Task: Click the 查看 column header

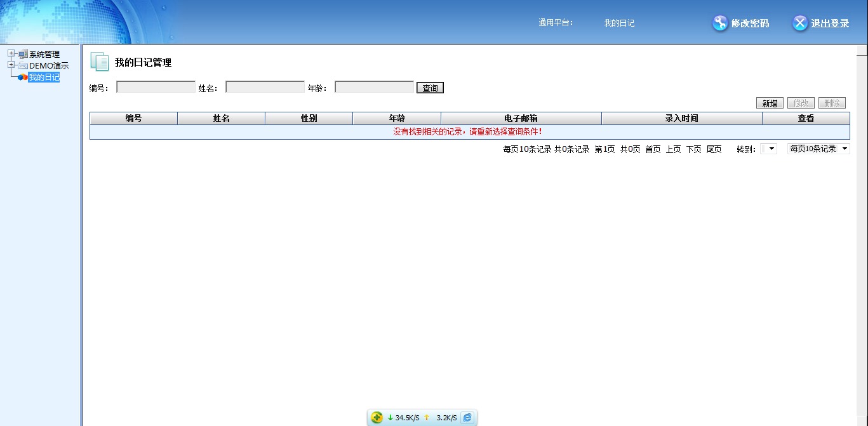Action: coord(806,118)
